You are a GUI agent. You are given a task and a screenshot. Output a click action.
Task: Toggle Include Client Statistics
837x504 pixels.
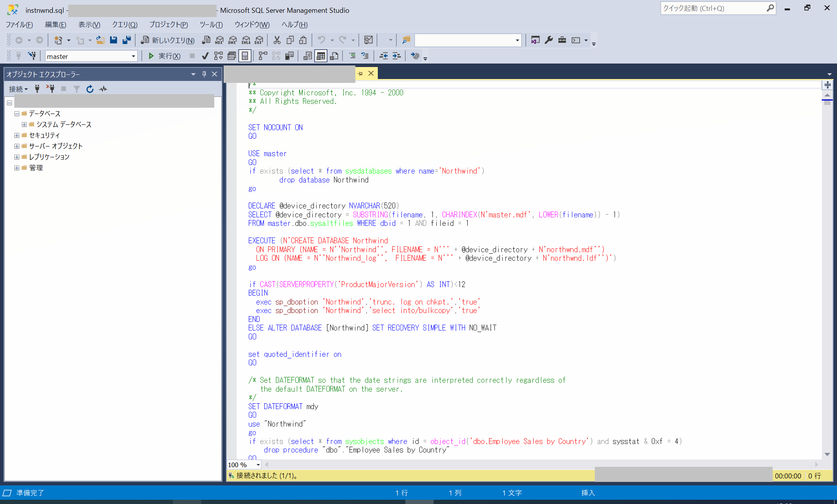click(289, 56)
